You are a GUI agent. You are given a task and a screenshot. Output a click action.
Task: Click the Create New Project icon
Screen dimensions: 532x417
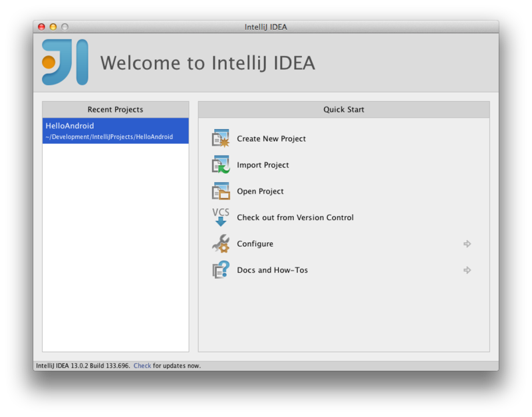[x=221, y=138]
